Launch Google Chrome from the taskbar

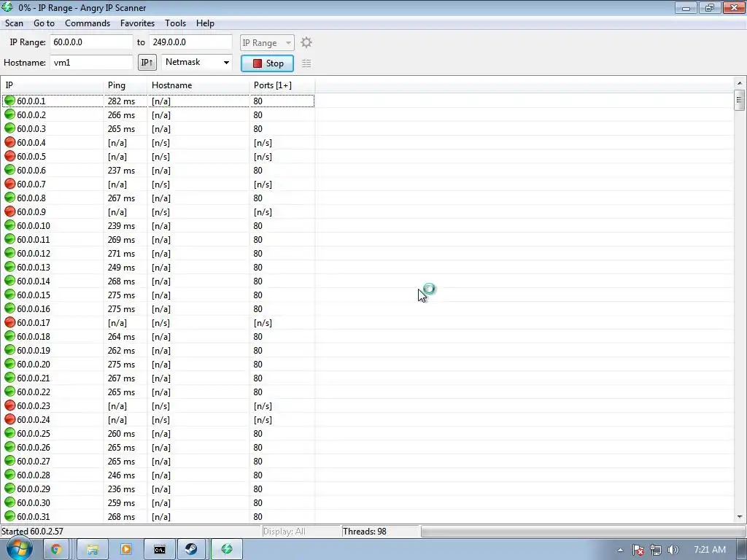56,549
